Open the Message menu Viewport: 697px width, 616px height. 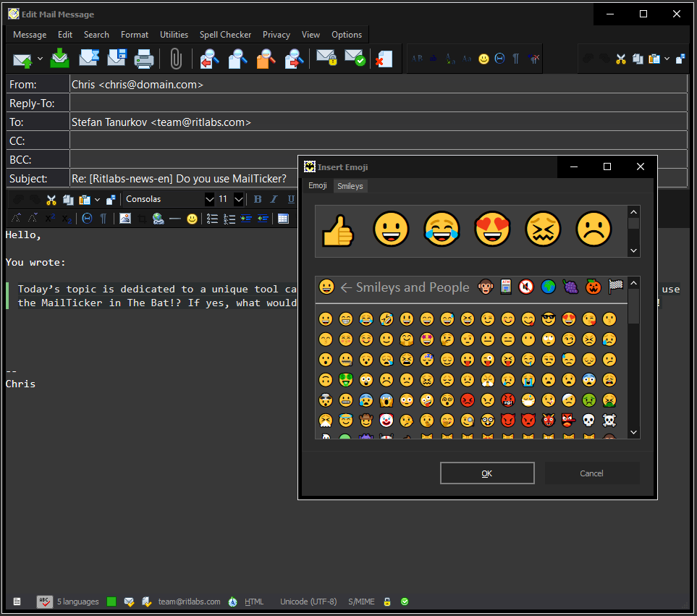pos(30,35)
